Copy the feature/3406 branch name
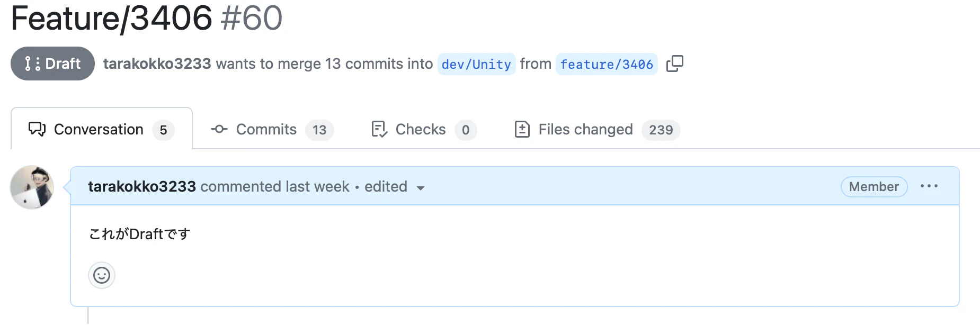This screenshot has width=980, height=325. click(x=675, y=64)
